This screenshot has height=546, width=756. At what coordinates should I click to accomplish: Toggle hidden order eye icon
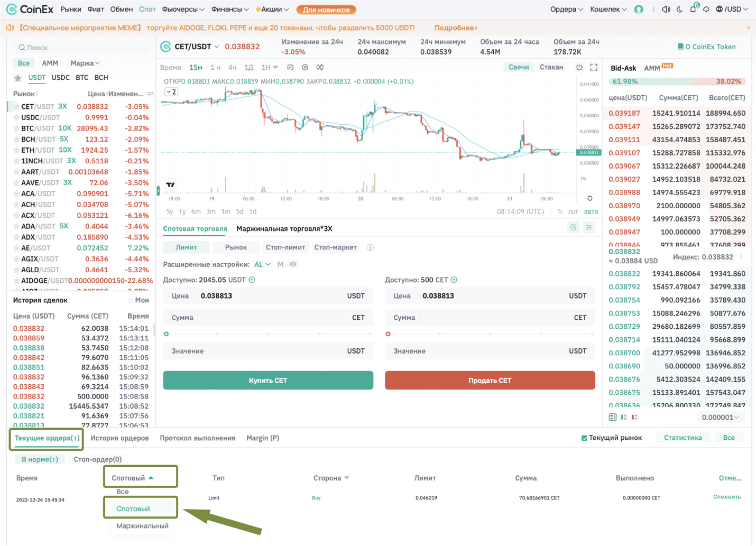pos(293,264)
